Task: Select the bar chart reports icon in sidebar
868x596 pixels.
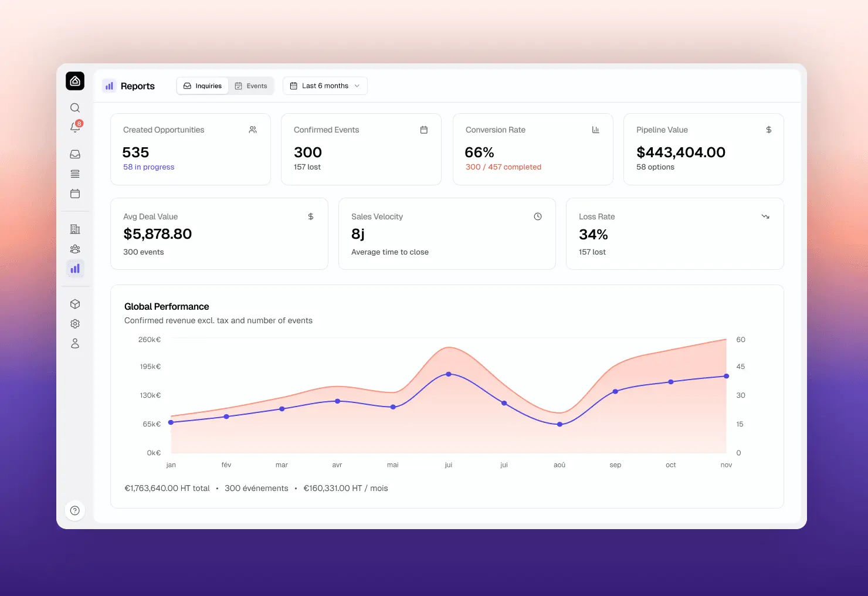Action: 75,269
